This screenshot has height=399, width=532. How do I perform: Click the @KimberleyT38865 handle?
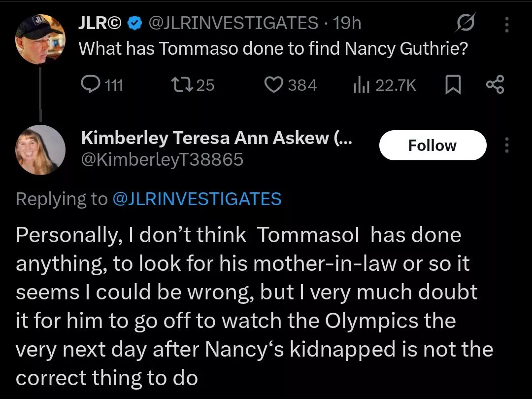tap(162, 159)
